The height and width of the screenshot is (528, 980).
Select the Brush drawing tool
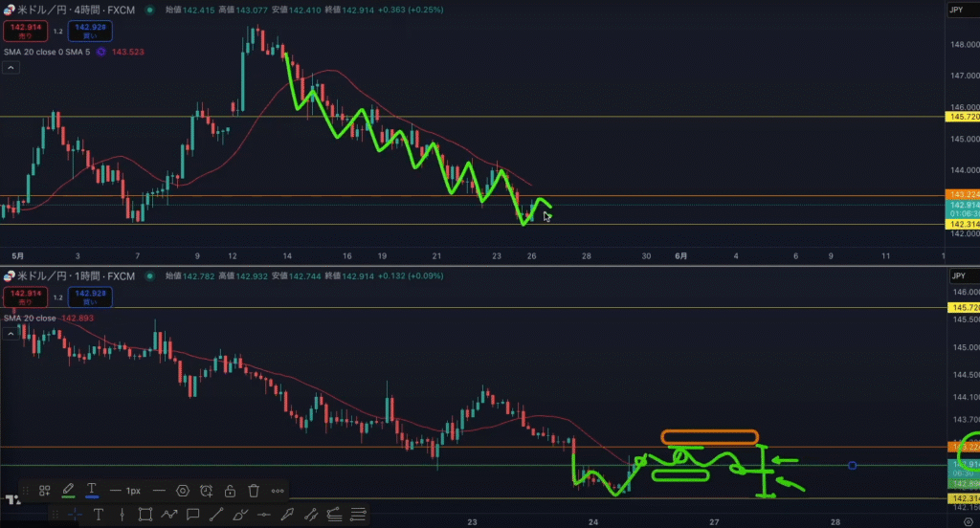pyautogui.click(x=240, y=515)
